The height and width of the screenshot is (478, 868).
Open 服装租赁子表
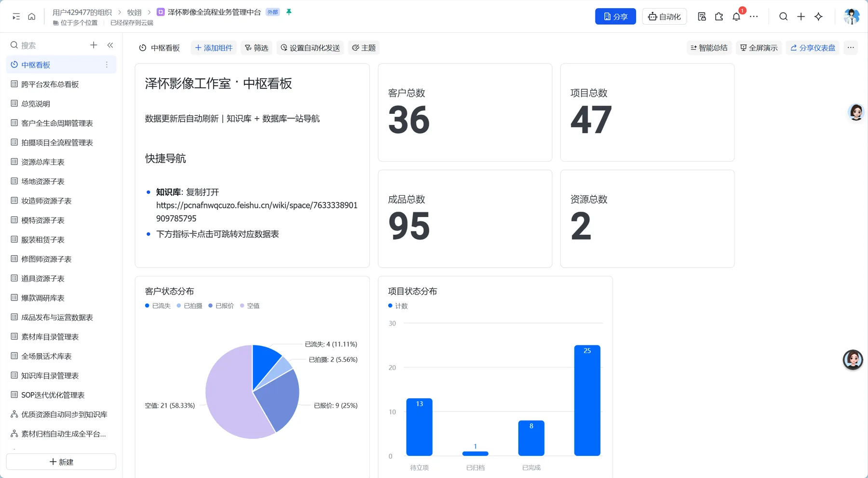61,240
